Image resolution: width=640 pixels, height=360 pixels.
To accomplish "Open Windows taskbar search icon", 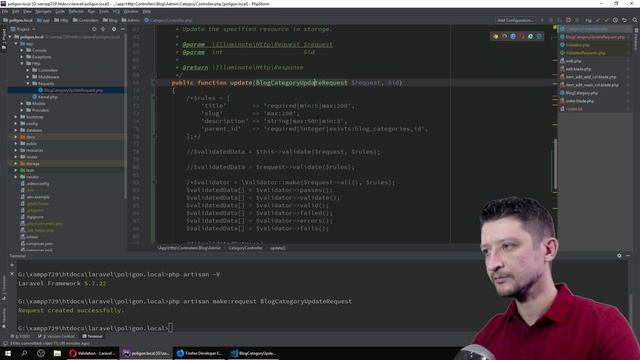I will (24, 353).
